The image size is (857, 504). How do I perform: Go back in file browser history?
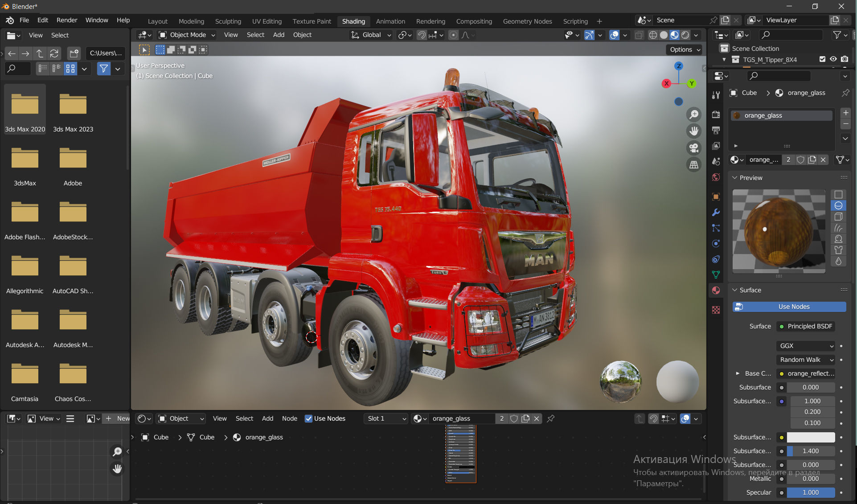12,53
